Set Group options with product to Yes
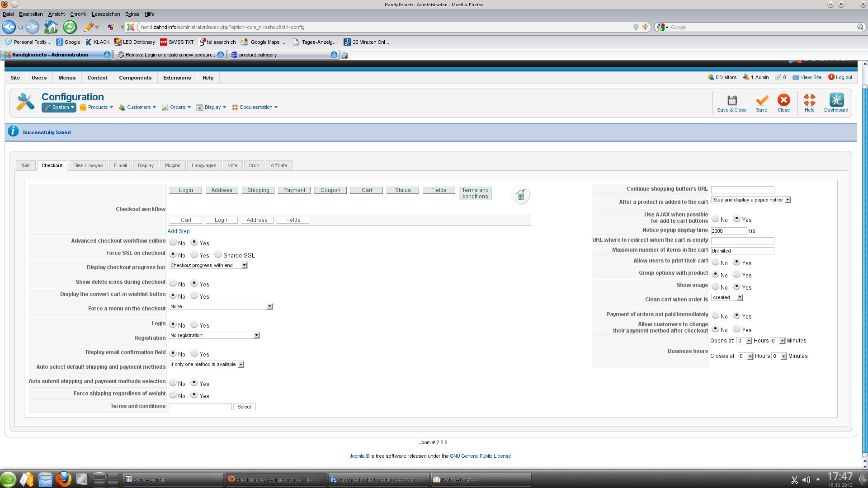 coord(736,274)
